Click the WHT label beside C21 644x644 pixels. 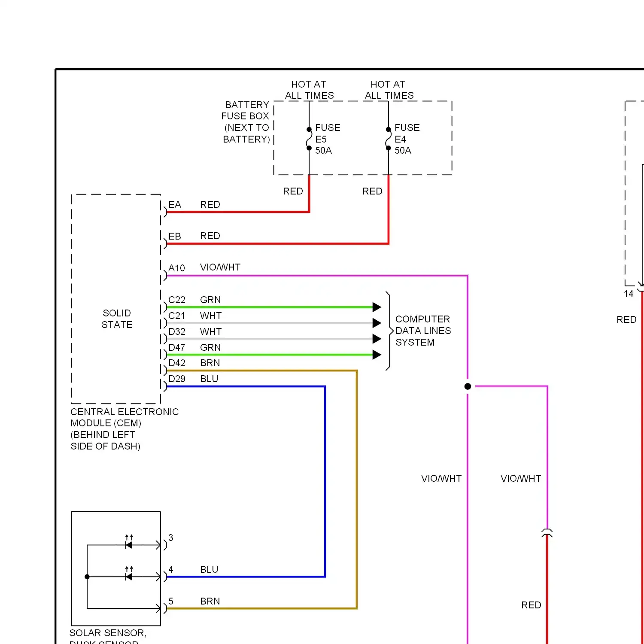(211, 316)
